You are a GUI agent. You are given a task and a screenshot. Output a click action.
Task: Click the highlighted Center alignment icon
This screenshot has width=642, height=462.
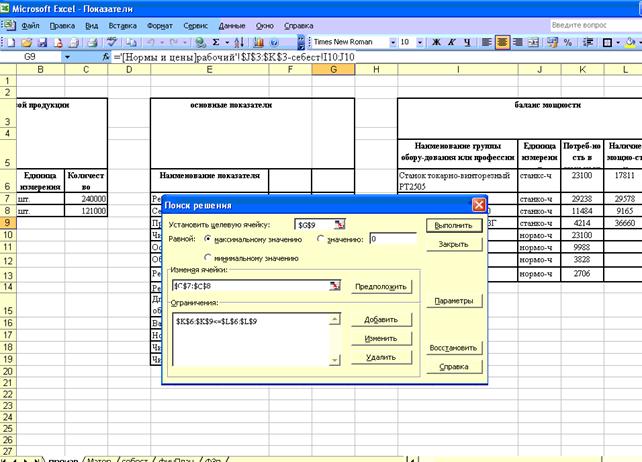point(502,42)
